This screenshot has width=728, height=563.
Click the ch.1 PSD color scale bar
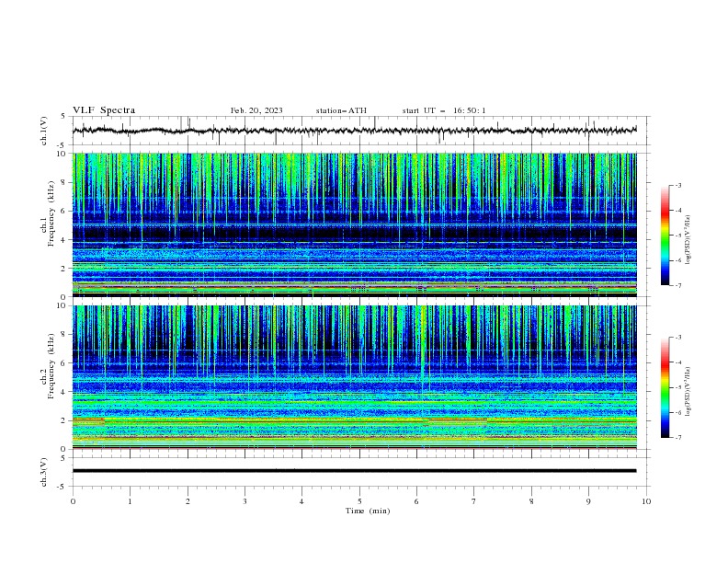click(665, 236)
